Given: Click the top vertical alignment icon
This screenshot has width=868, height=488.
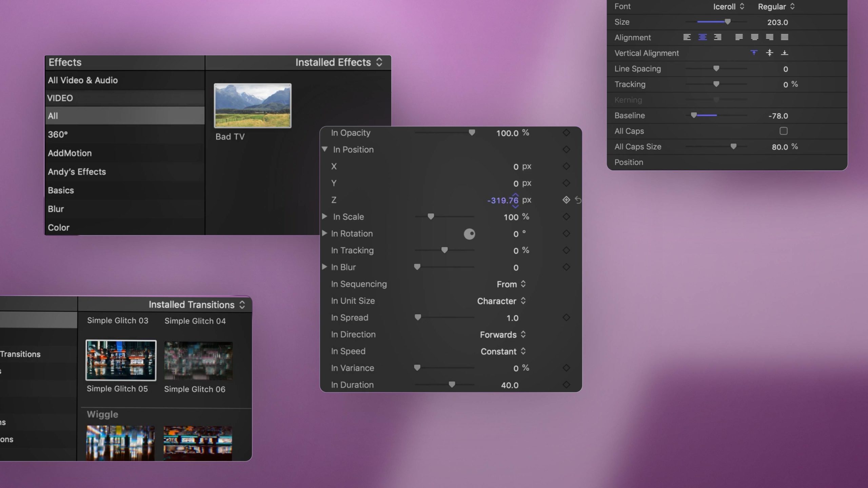Looking at the screenshot, I should (753, 53).
